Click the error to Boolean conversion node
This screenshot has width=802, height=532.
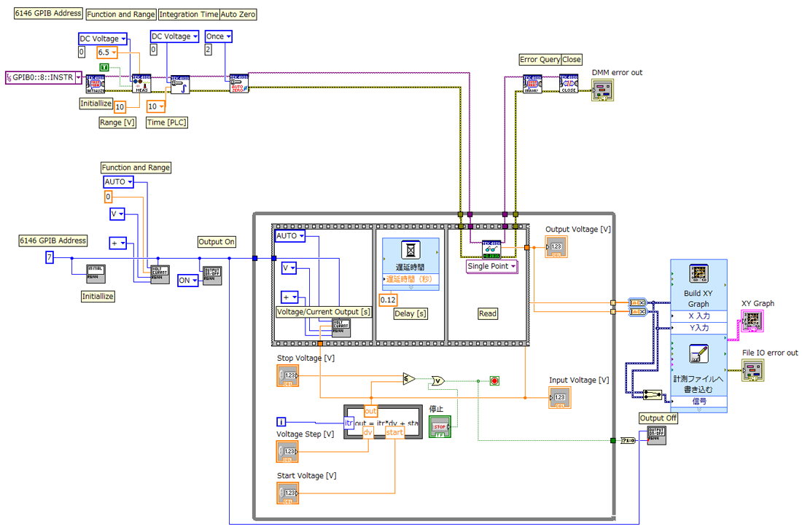[x=628, y=440]
